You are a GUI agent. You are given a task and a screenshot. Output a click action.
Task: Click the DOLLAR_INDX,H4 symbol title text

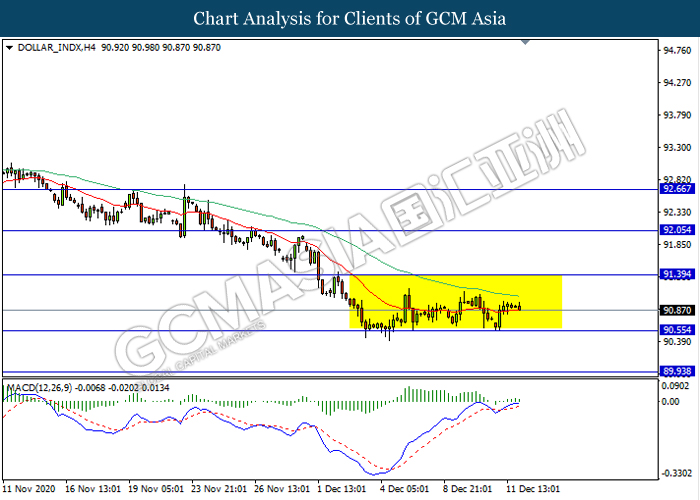pos(57,48)
